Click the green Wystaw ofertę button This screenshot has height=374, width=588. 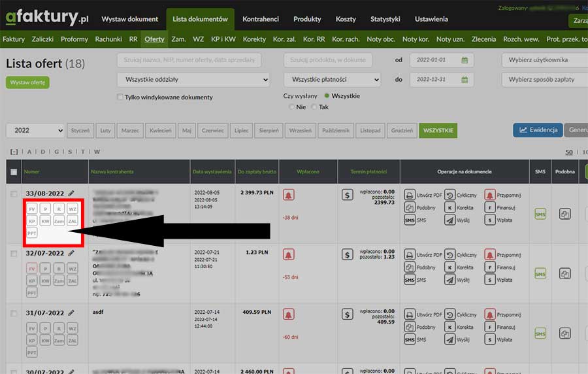click(27, 82)
